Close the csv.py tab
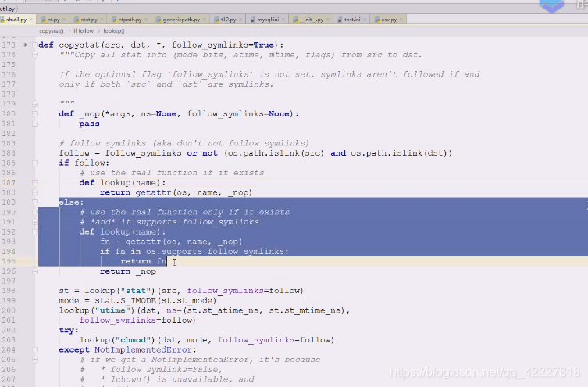Screen dimensions: 588x387 pos(401,20)
